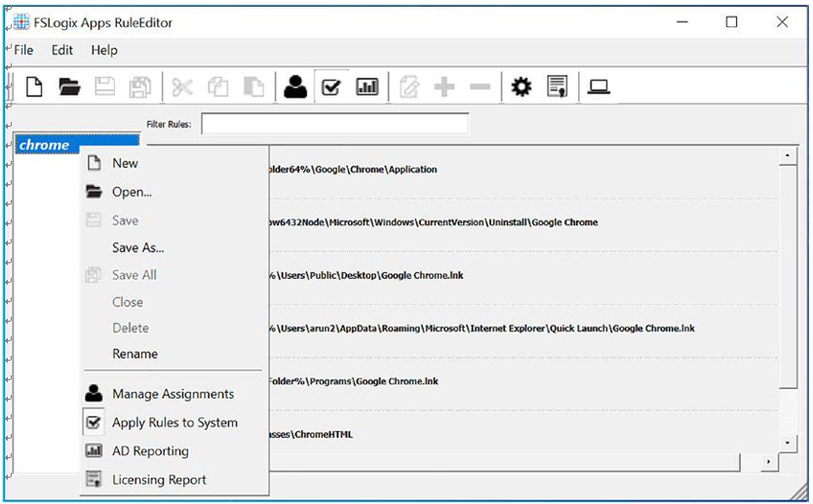Click the Save All toolbar icon
813x504 pixels.
[140, 87]
